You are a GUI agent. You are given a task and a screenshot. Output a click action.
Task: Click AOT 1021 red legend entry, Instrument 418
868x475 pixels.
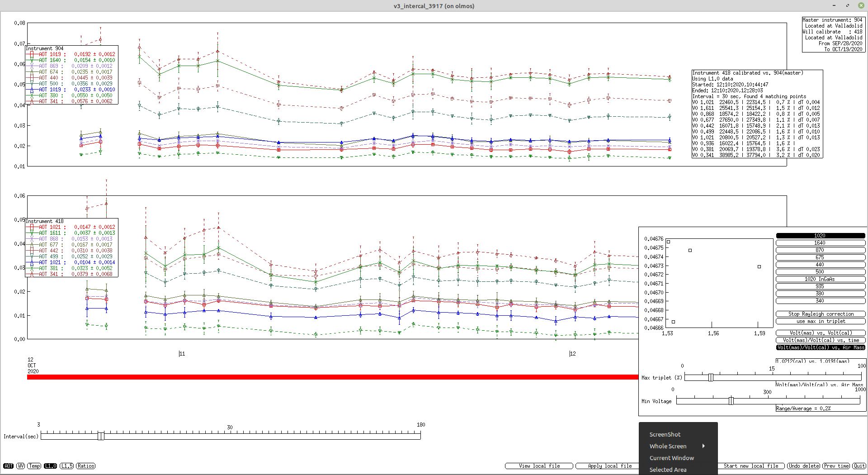[x=71, y=227]
